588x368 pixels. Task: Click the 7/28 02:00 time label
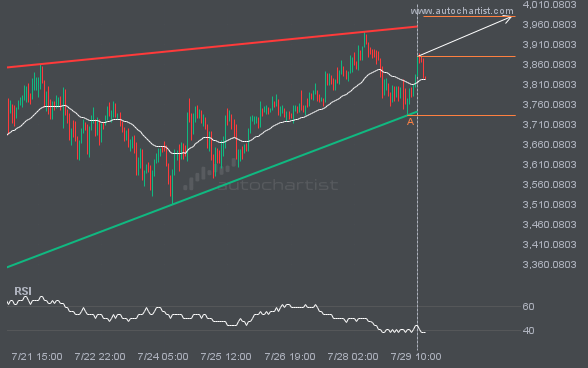coord(352,356)
